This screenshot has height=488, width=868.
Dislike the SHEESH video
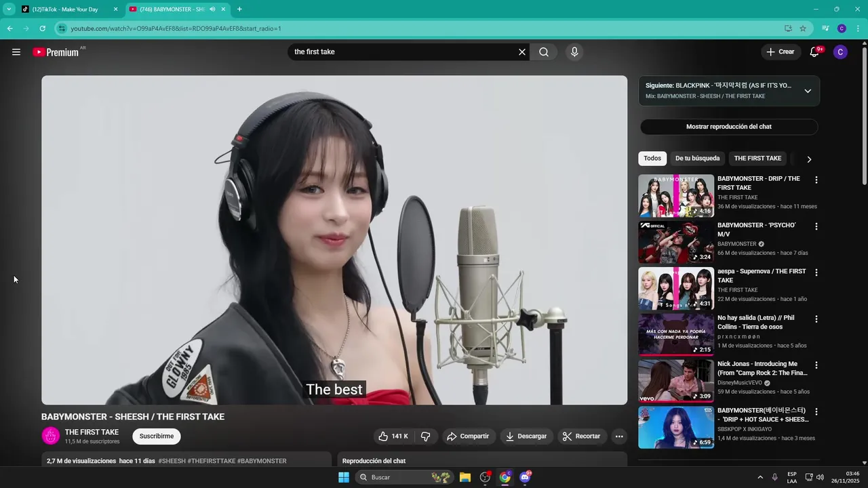click(426, 436)
